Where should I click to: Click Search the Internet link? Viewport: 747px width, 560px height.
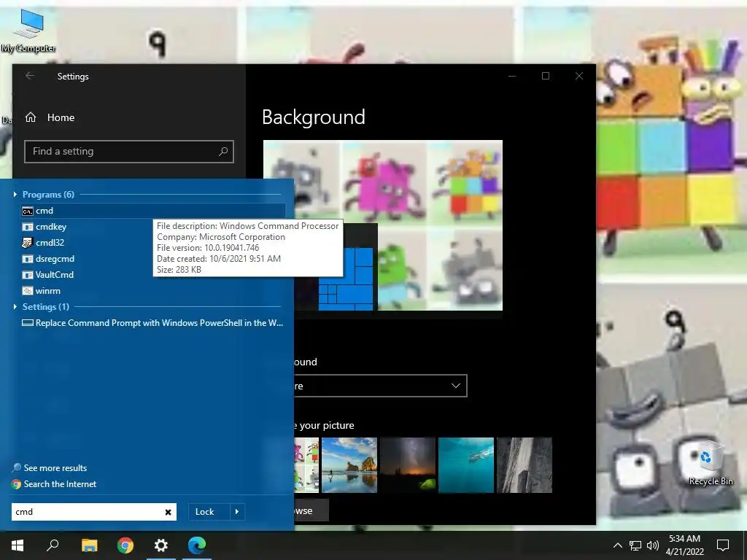coord(54,484)
